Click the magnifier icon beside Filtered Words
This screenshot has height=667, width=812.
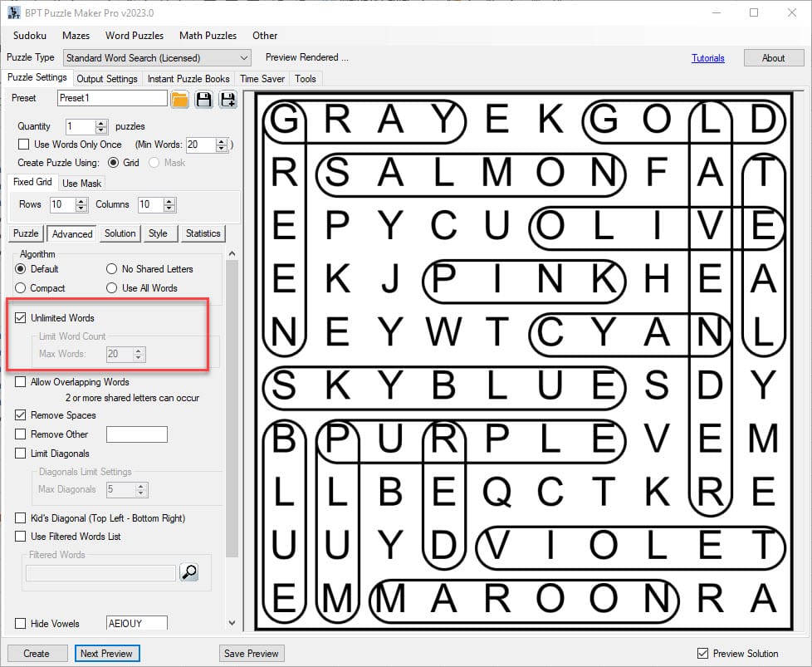[188, 572]
